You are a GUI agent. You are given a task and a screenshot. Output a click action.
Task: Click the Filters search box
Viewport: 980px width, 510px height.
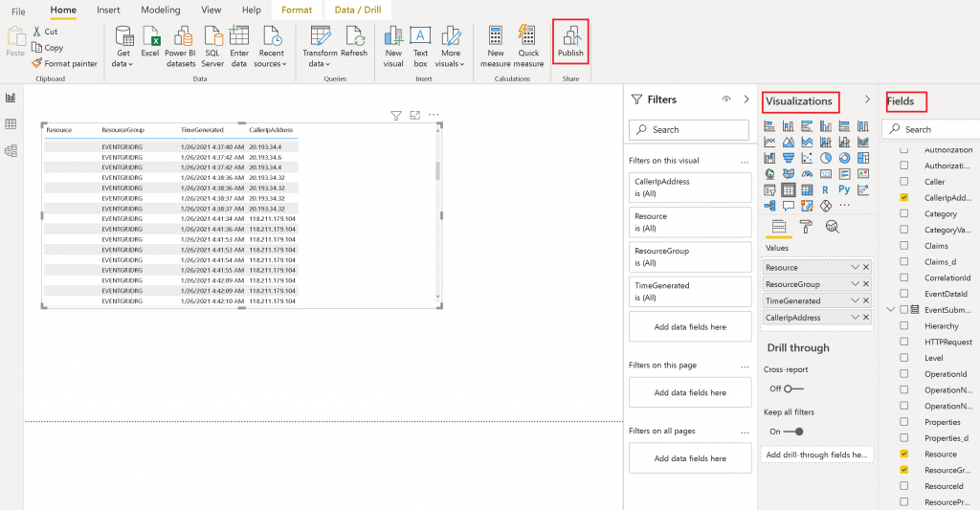tap(689, 129)
